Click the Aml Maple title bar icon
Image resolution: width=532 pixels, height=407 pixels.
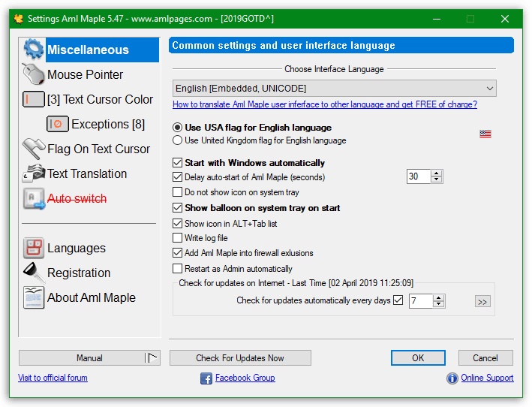click(19, 19)
